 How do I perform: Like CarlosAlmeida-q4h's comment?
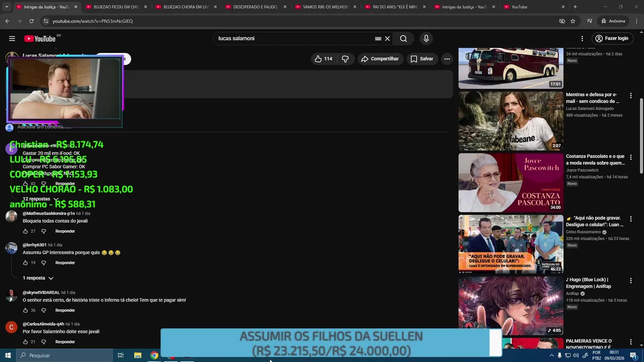25,342
